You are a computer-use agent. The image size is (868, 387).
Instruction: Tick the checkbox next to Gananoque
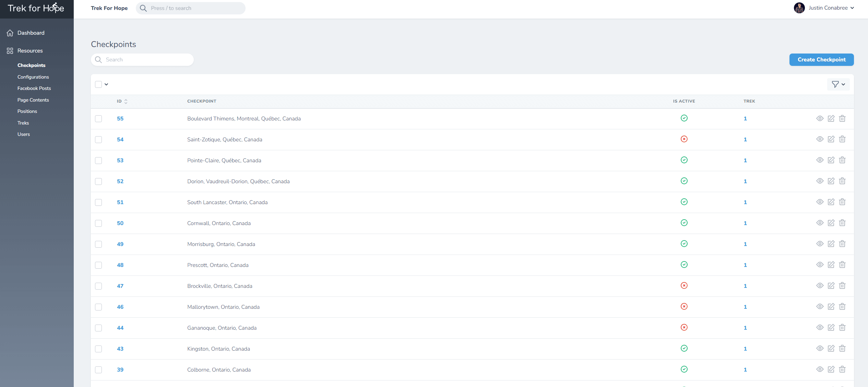pyautogui.click(x=98, y=328)
